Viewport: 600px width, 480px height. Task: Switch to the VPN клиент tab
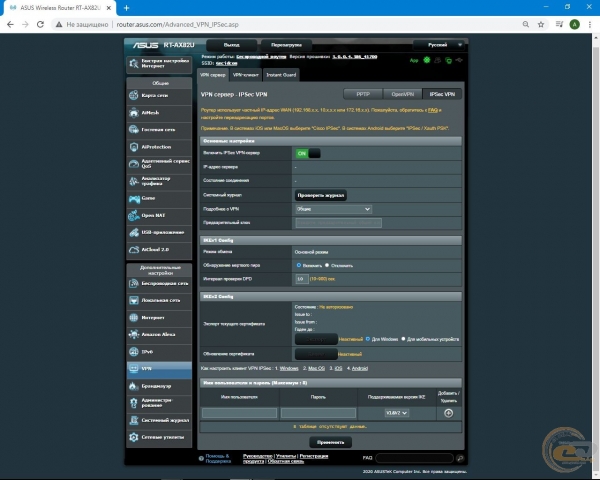[246, 75]
